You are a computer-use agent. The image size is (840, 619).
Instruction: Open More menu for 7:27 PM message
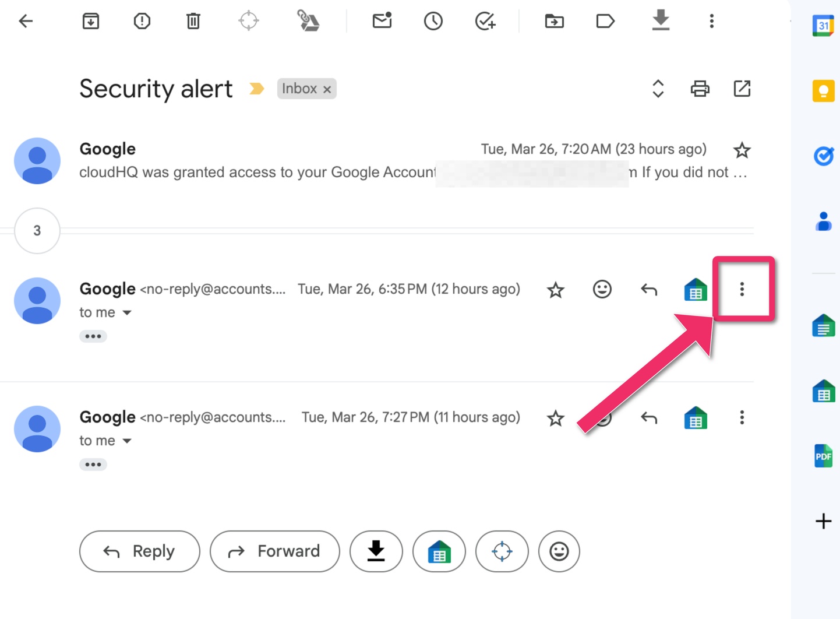(x=742, y=417)
